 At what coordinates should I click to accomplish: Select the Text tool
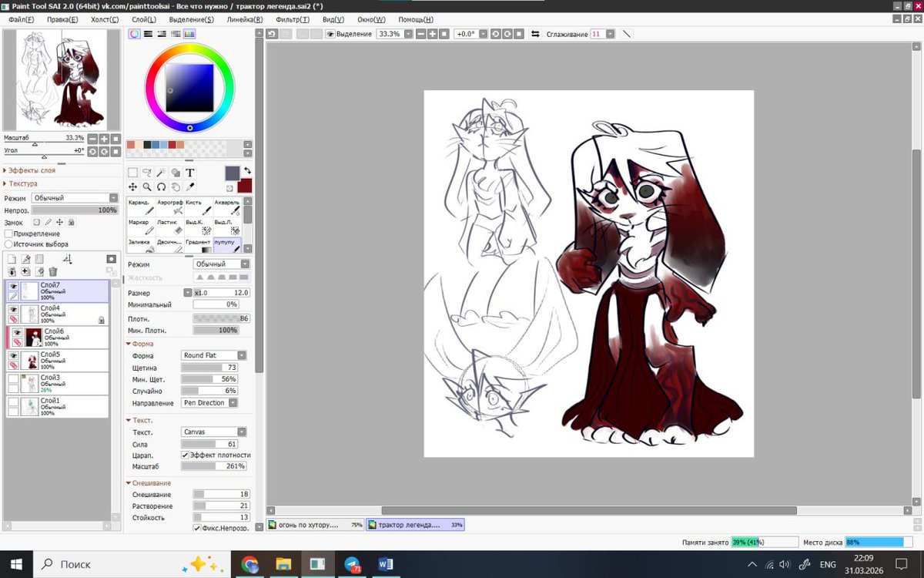190,173
